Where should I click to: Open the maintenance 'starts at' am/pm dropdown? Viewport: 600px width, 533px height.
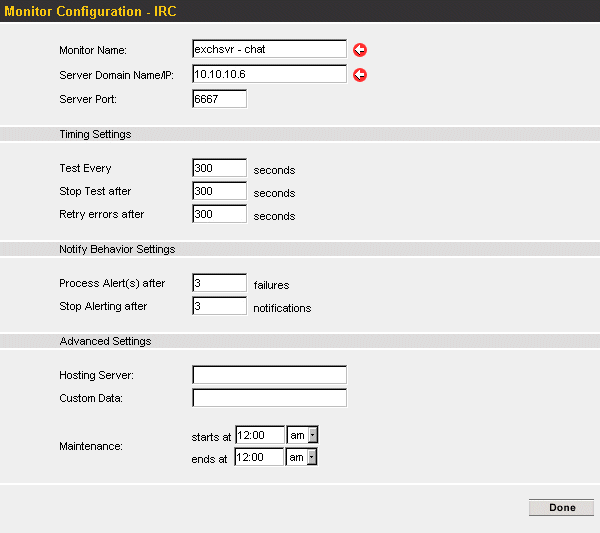[302, 435]
